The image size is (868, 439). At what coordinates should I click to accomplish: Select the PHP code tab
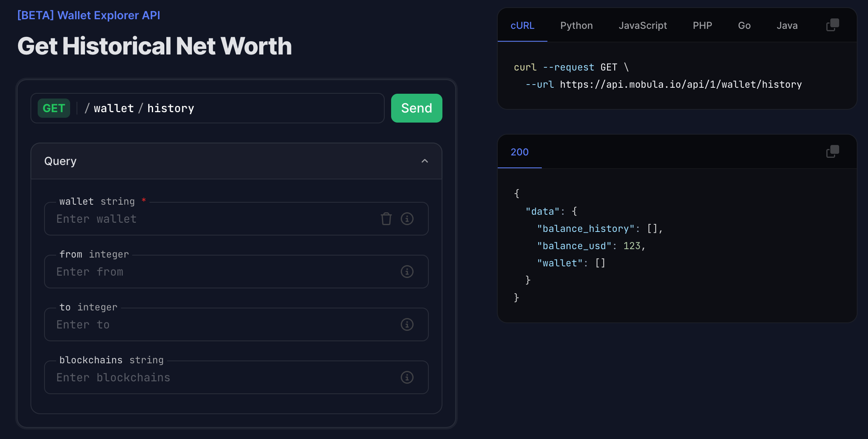[702, 26]
